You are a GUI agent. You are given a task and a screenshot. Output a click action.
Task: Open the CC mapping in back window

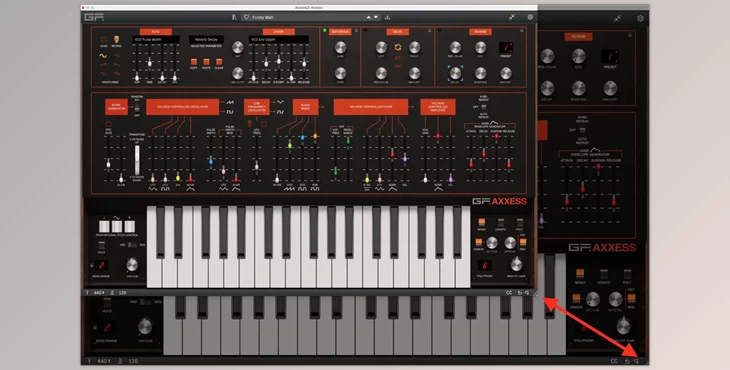click(614, 361)
